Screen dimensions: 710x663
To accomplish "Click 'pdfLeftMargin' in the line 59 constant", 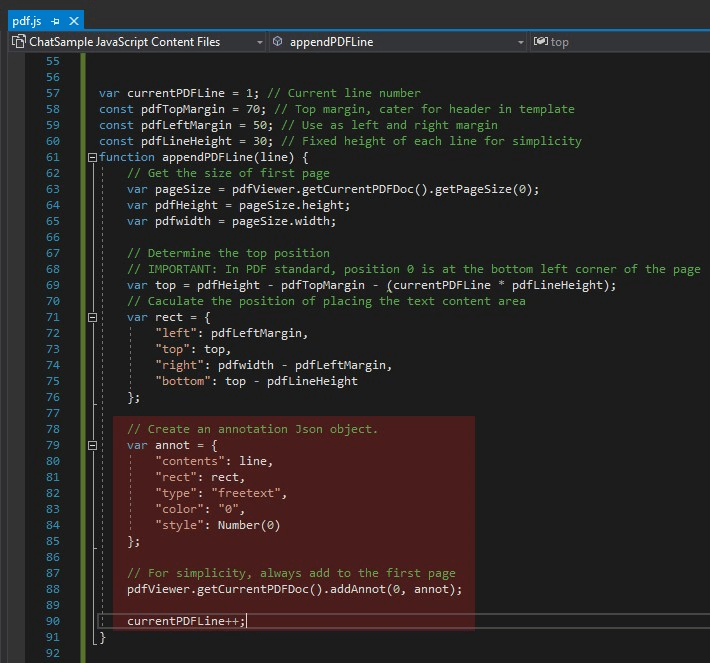I will click(186, 125).
